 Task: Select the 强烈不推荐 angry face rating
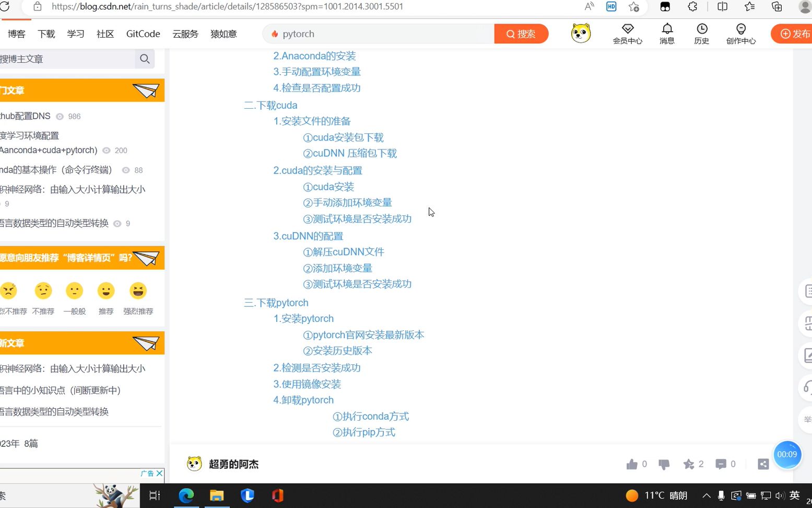(9, 291)
